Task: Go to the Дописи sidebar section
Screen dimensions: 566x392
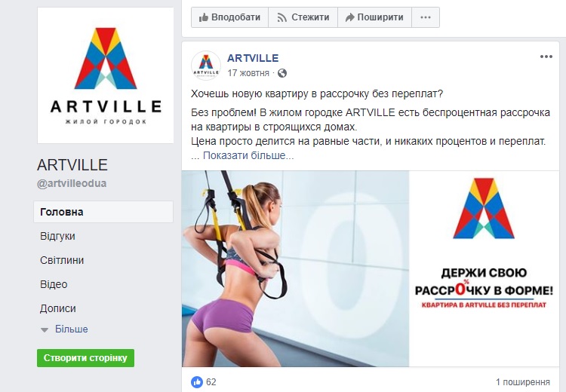Action: click(x=58, y=308)
